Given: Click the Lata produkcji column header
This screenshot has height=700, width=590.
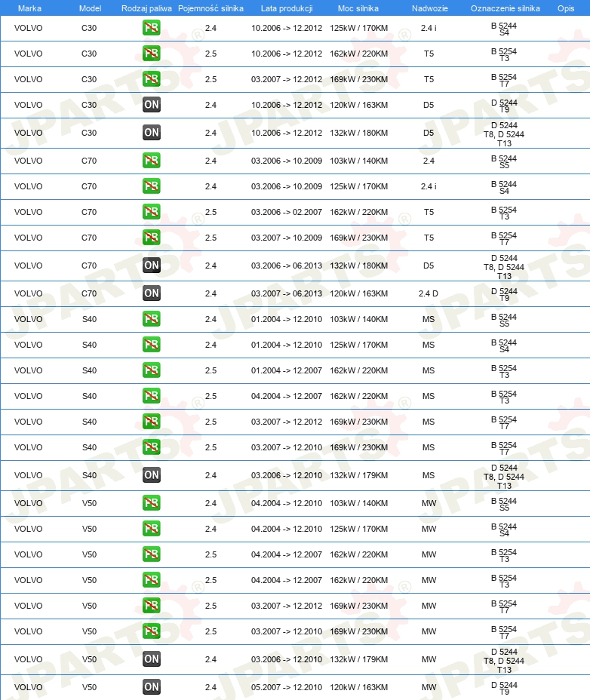Looking at the screenshot, I should pos(287,8).
